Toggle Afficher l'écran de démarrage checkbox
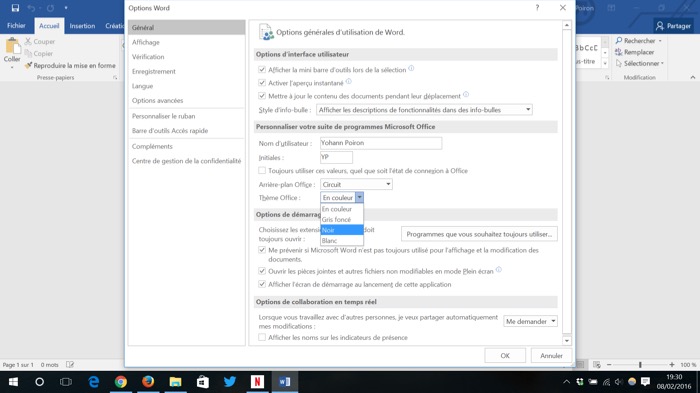700x393 pixels. point(262,284)
